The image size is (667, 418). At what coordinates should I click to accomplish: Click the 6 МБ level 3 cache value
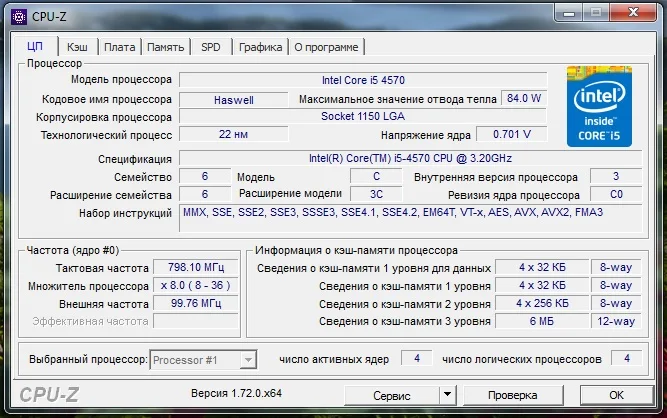pos(542,321)
